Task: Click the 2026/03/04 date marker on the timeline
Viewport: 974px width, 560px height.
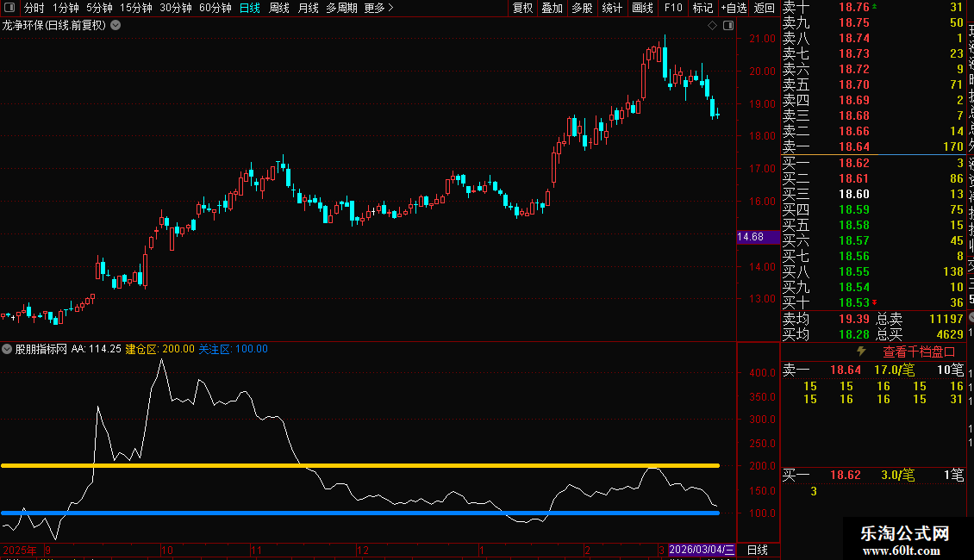Action: tap(702, 550)
